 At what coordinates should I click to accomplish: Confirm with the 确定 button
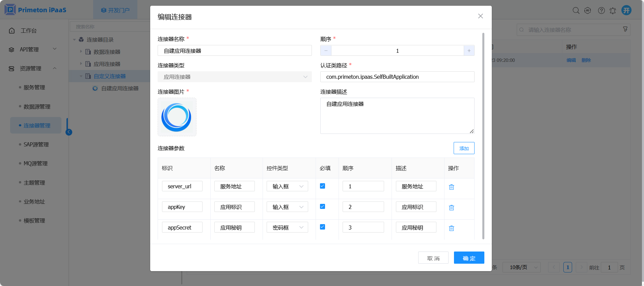(469, 258)
